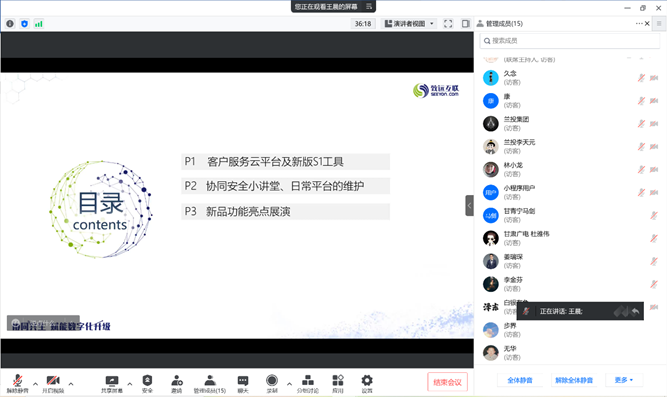Open the 应用 apps icon
The image size is (667, 397).
coord(338,383)
